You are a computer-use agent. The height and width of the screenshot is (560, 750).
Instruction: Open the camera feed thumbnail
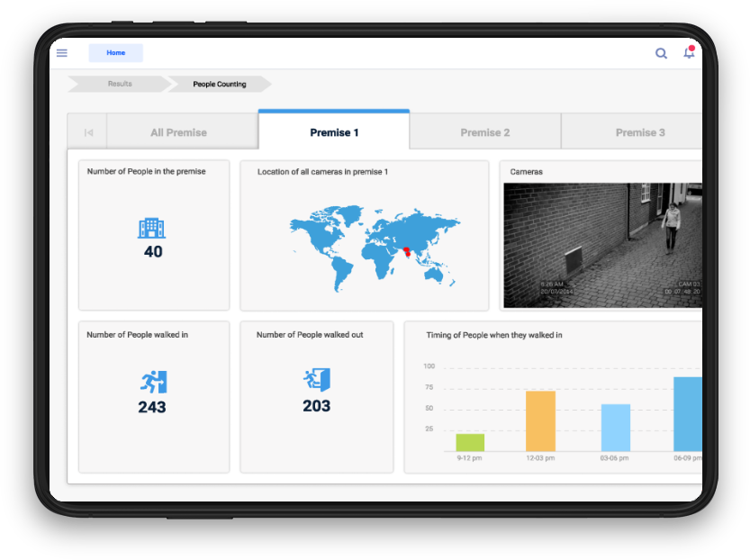coord(602,245)
